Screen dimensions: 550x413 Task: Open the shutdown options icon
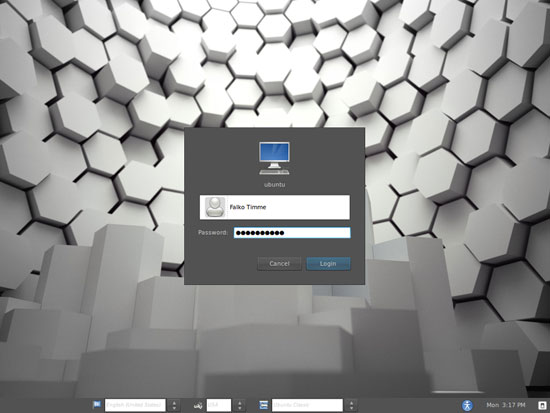click(542, 405)
